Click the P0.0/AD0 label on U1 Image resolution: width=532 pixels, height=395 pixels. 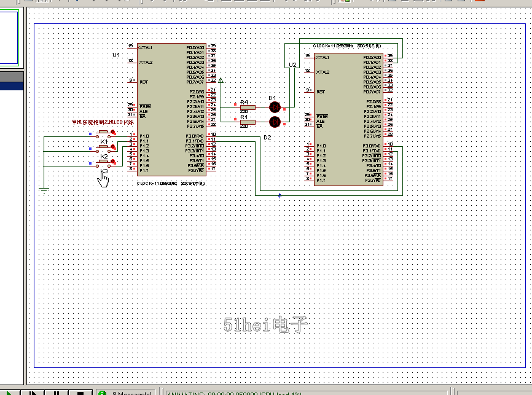(195, 48)
